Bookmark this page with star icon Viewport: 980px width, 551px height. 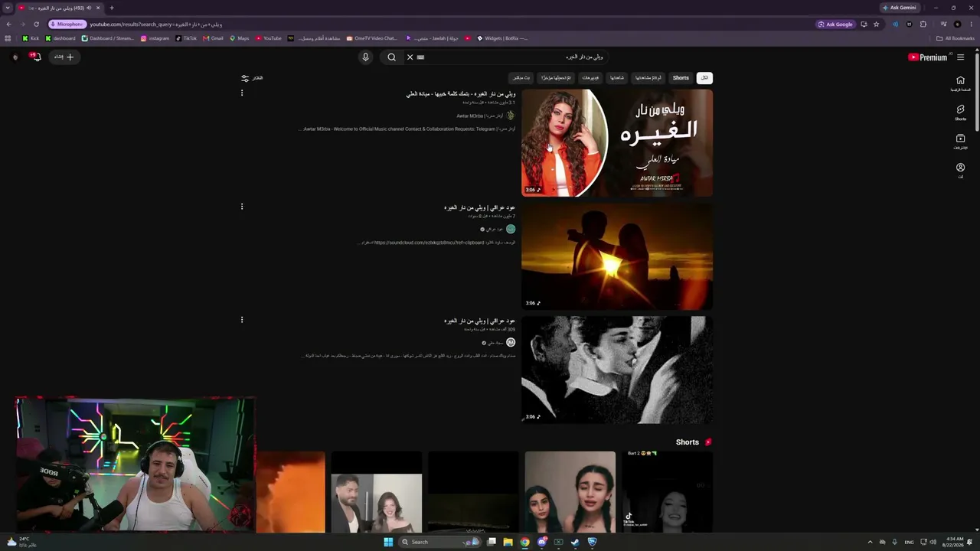pyautogui.click(x=877, y=24)
